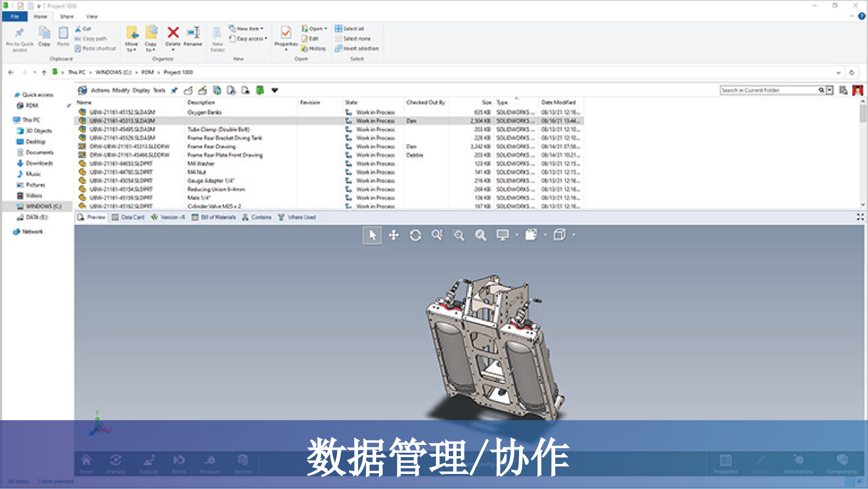Click the up one level arrow
This screenshot has width=868, height=489.
pyautogui.click(x=44, y=72)
